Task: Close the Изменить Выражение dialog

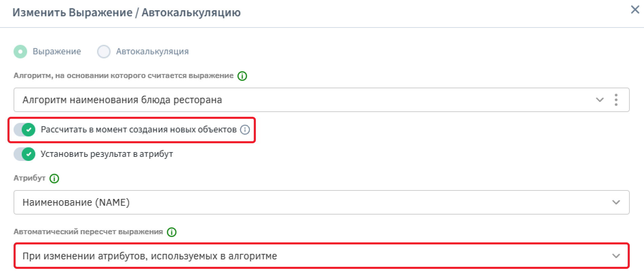Action: click(x=635, y=10)
